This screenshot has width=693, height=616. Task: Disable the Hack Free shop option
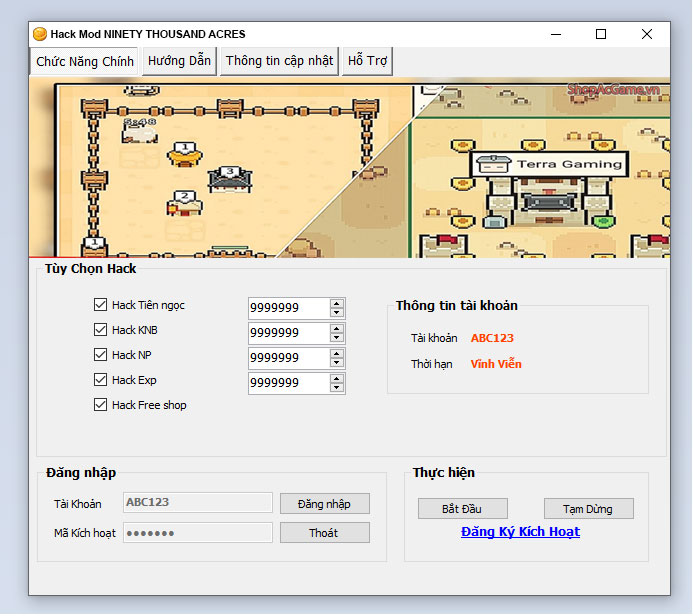click(x=100, y=405)
